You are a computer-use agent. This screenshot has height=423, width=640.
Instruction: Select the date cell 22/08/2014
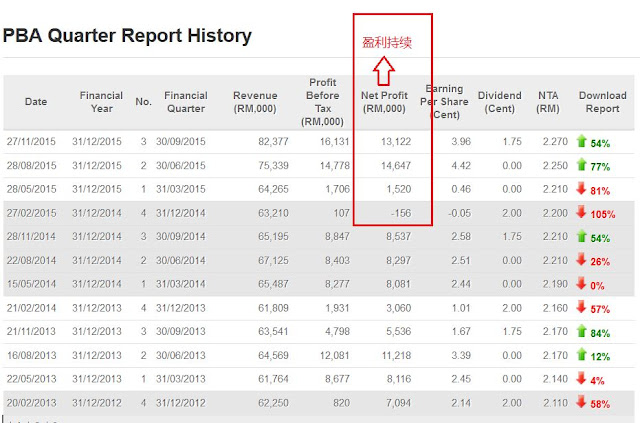[31, 260]
